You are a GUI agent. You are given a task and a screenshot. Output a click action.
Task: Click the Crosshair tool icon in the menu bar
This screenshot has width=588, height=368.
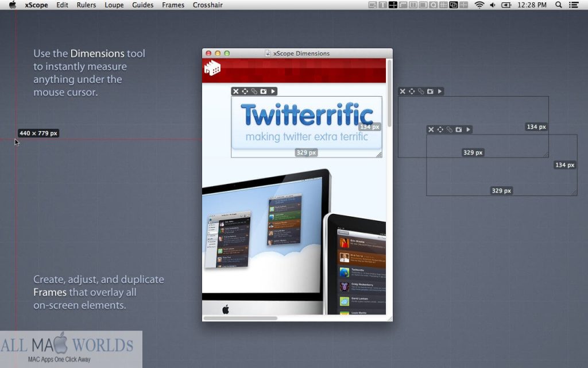pos(463,5)
